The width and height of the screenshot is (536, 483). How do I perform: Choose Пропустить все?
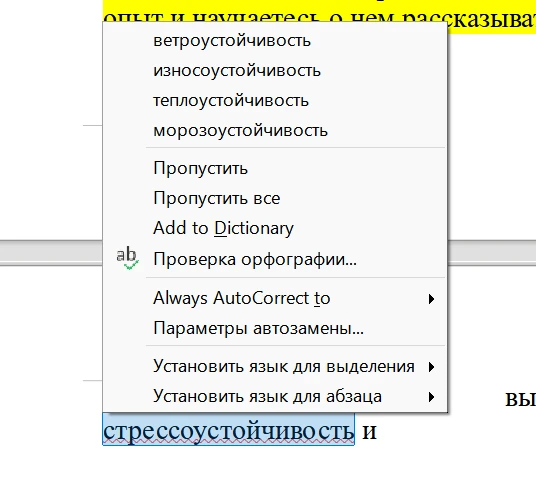click(275, 198)
